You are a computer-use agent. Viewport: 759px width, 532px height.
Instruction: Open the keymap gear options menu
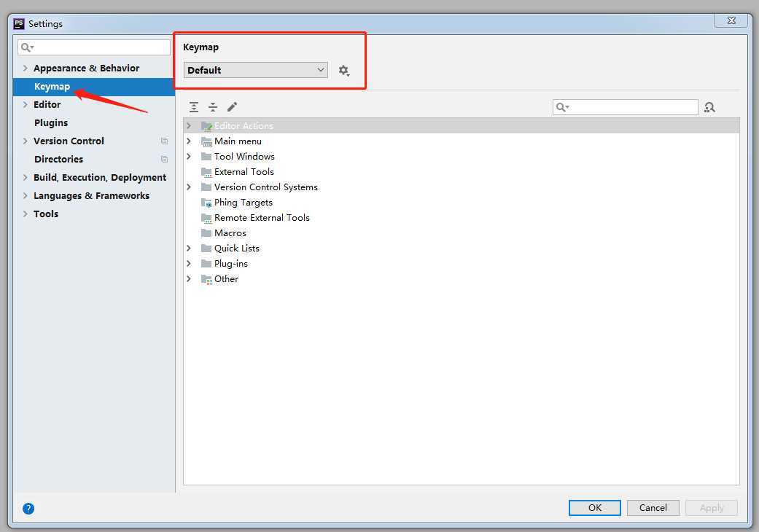pos(343,71)
